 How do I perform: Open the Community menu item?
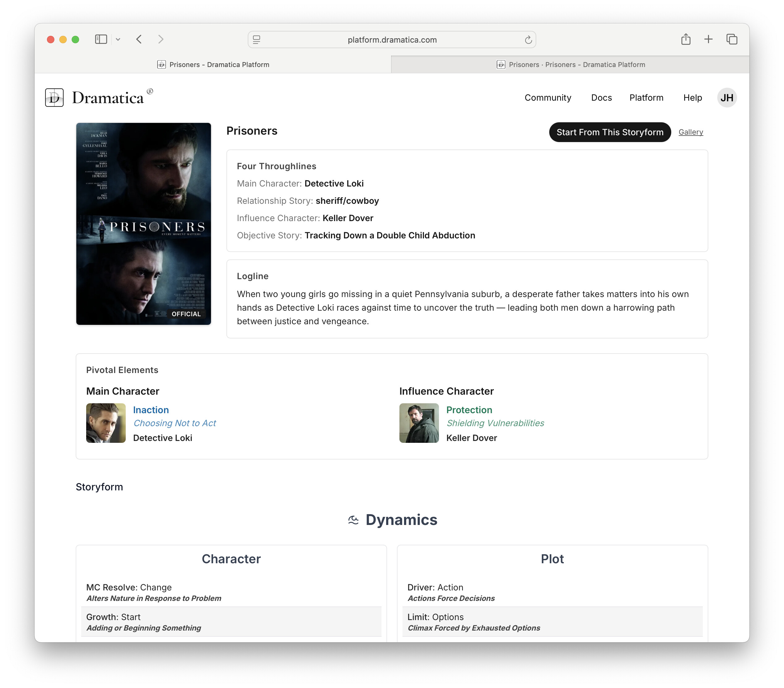point(548,98)
